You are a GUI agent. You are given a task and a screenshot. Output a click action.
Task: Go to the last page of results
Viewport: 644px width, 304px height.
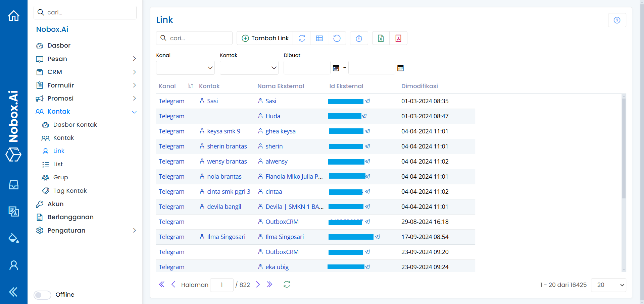(x=269, y=285)
